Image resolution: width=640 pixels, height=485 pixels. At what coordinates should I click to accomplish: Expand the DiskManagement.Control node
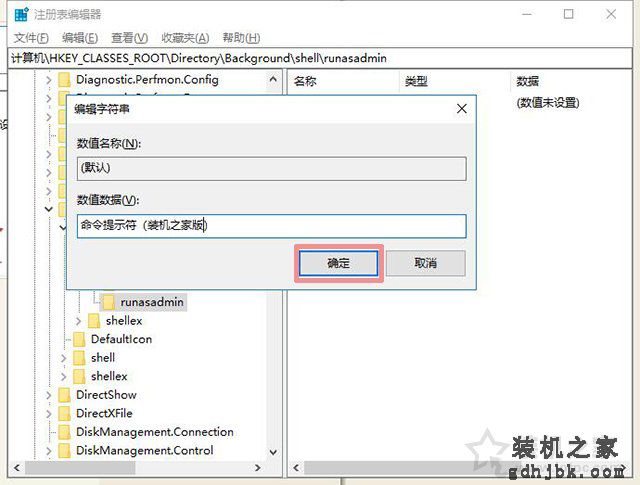(49, 451)
